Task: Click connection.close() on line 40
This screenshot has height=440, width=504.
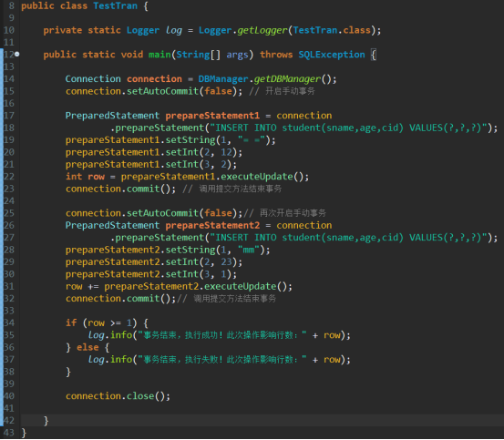Action: 118,396
